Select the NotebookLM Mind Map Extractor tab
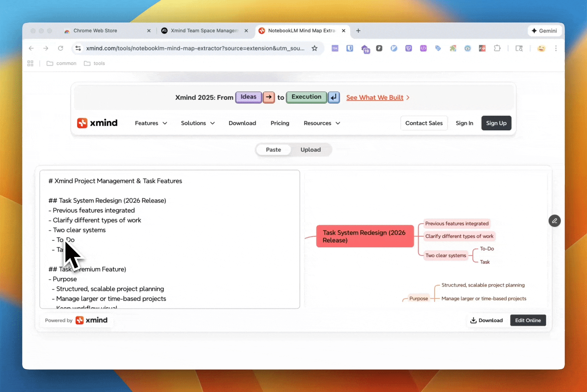 coord(301,31)
